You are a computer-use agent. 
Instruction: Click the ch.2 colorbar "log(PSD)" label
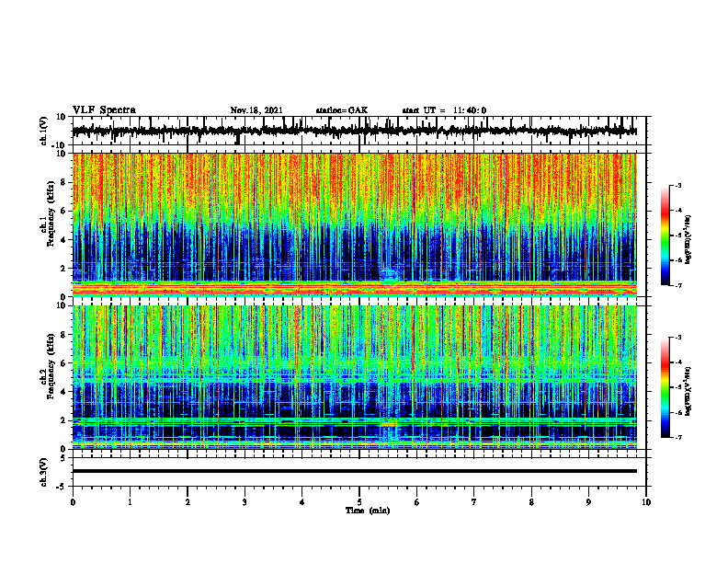688,390
